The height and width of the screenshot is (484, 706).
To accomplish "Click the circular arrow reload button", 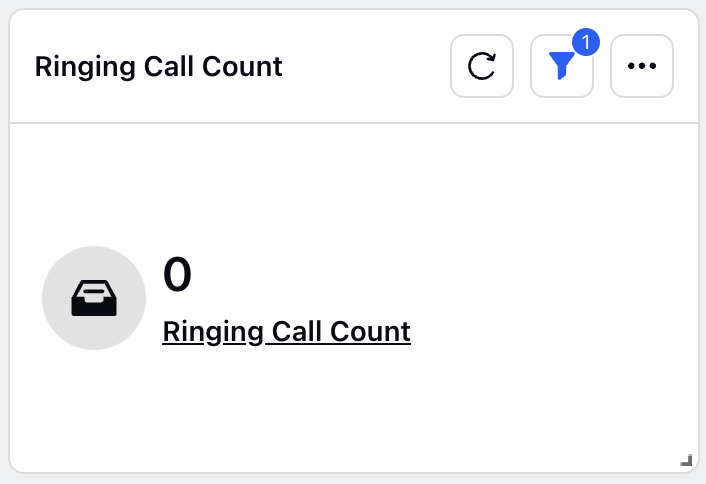I will pos(482,66).
